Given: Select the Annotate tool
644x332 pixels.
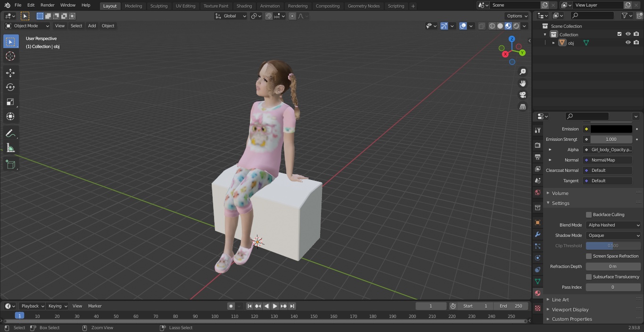Looking at the screenshot, I should [x=10, y=134].
